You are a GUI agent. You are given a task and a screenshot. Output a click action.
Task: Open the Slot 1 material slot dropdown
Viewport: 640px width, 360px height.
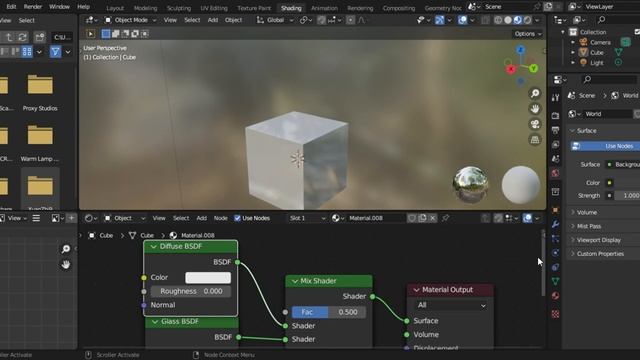click(x=307, y=218)
